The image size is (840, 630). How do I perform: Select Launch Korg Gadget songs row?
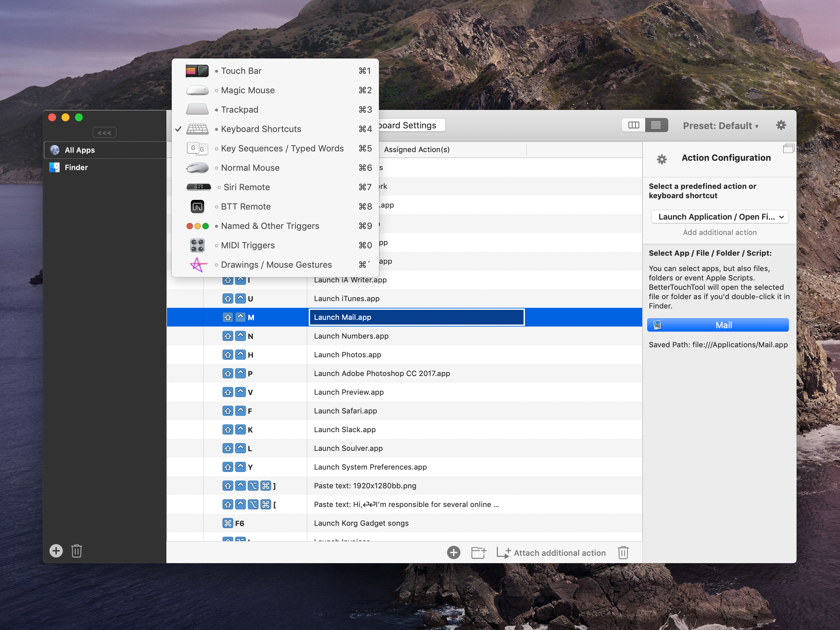404,523
